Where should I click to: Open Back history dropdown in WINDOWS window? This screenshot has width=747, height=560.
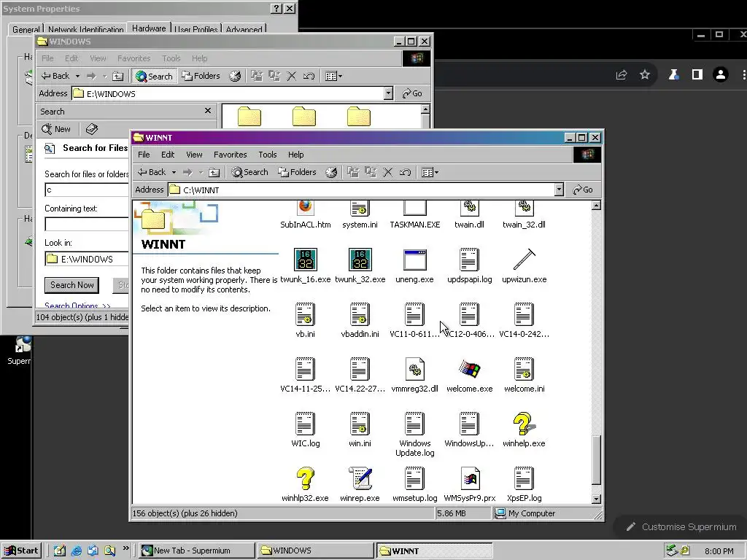77,76
